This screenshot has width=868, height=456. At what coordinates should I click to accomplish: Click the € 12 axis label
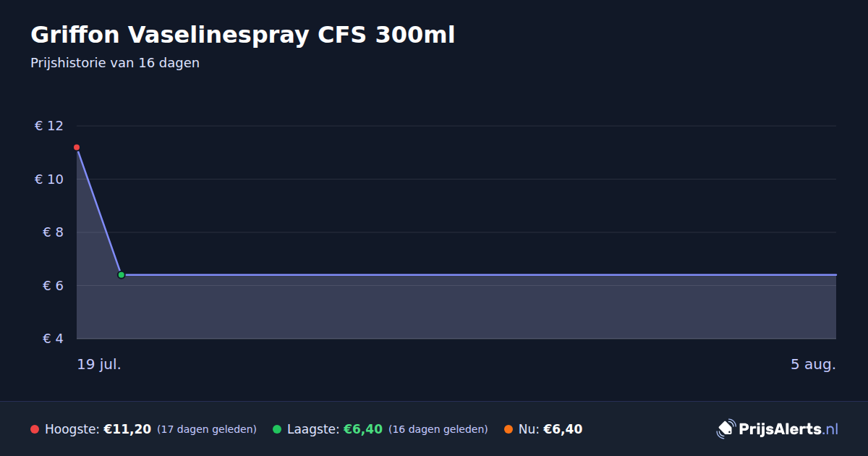[x=49, y=126]
